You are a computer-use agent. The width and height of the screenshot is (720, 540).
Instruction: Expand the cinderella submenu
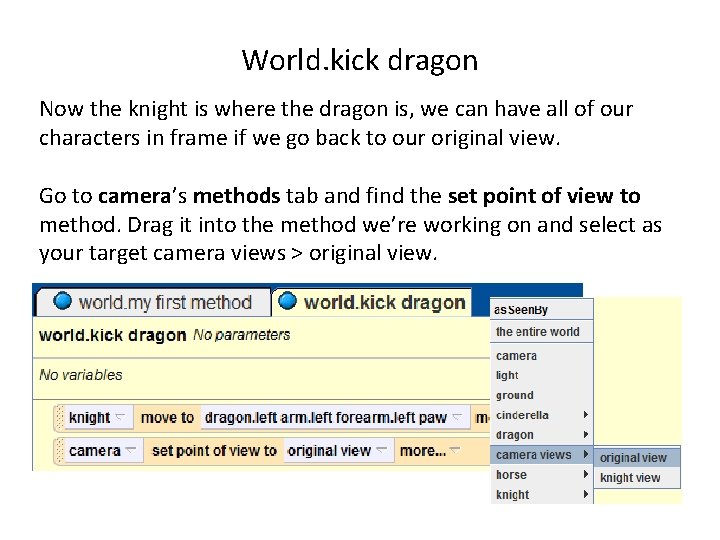pos(542,415)
